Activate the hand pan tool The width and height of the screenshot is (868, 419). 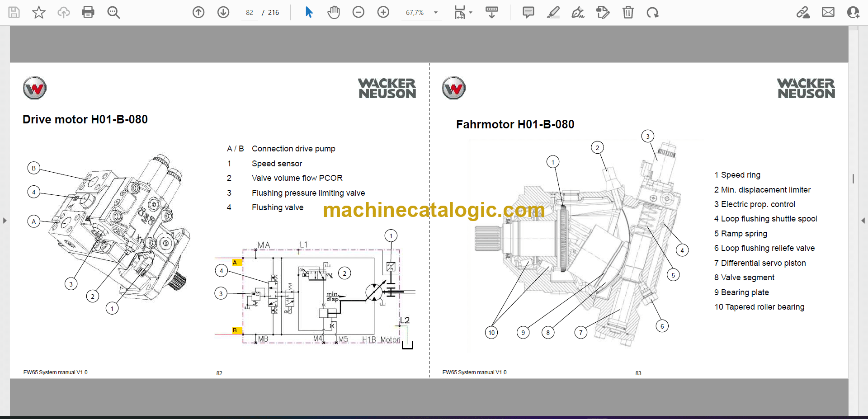point(334,12)
